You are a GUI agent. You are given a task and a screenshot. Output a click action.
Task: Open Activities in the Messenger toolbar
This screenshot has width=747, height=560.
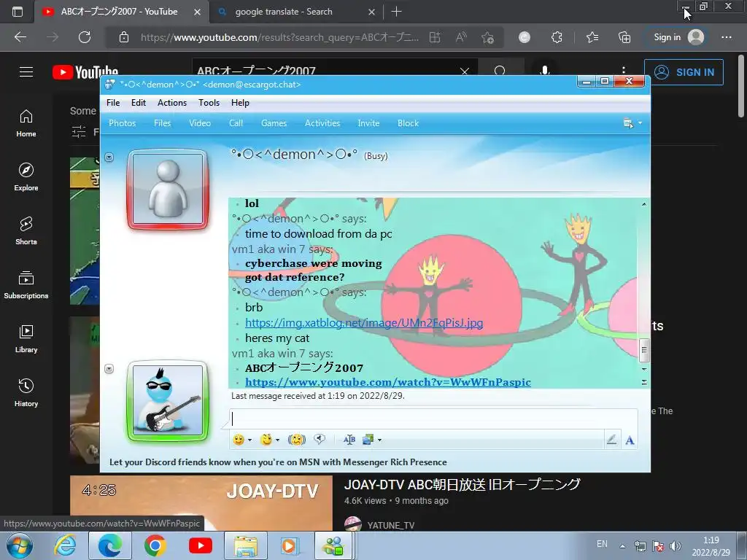coord(322,123)
